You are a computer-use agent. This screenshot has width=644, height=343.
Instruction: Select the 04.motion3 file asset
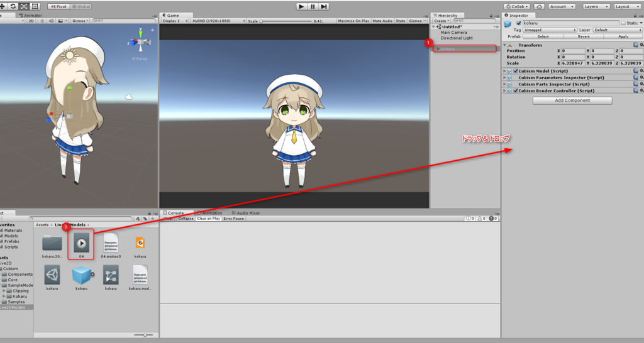111,244
